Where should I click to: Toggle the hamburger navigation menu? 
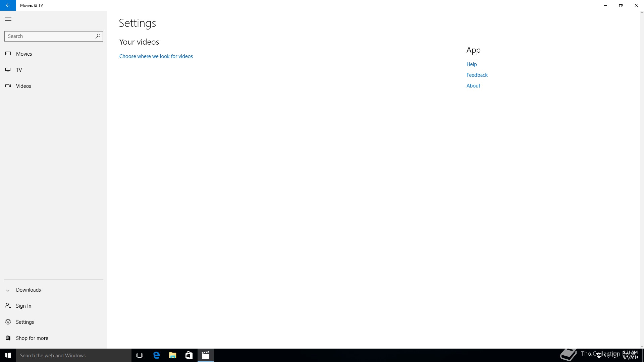[x=8, y=19]
